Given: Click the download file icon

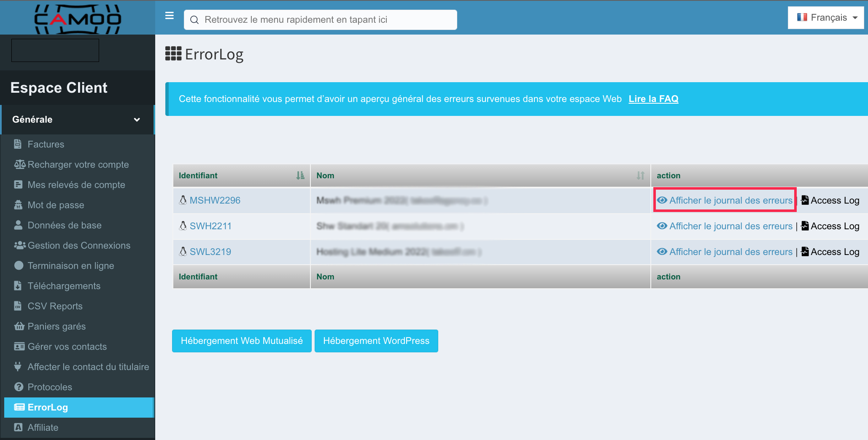Looking at the screenshot, I should [18, 286].
